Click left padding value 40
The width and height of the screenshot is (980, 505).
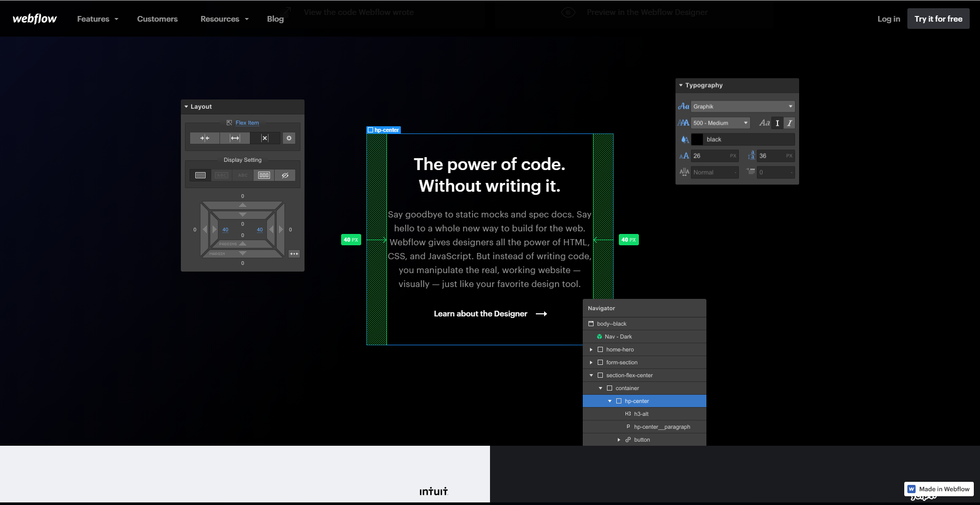(x=225, y=230)
